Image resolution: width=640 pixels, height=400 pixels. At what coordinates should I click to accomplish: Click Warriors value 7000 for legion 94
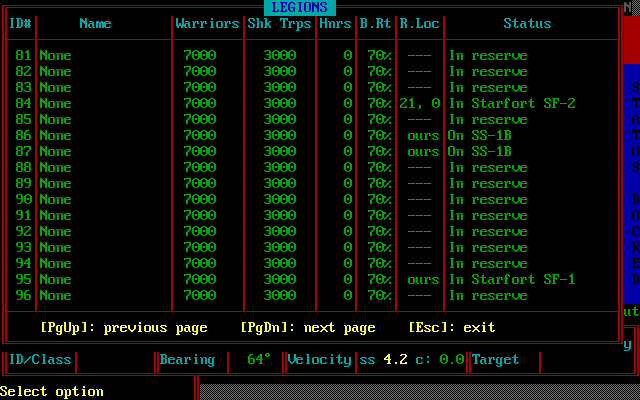pos(200,263)
